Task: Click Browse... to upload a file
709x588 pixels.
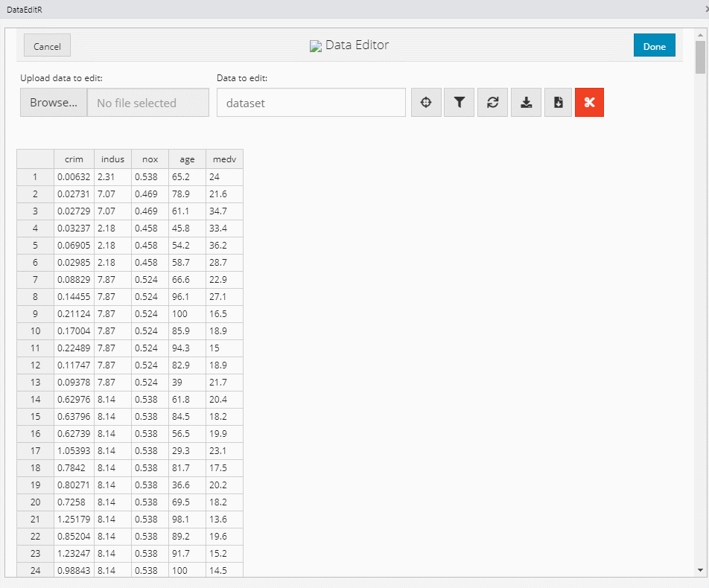Action: pos(54,103)
